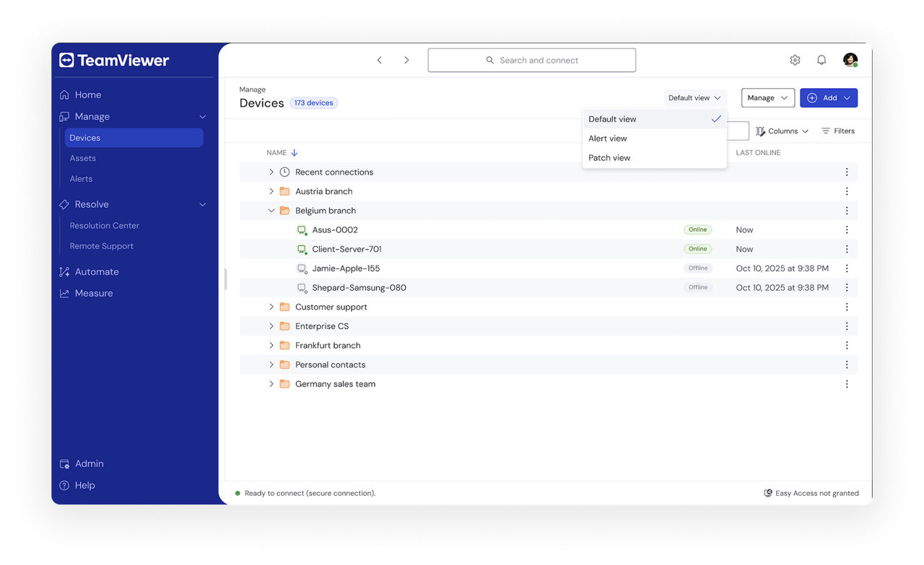Sort by the NAME column header
Image resolution: width=924 pixels, height=565 pixels.
(x=282, y=153)
